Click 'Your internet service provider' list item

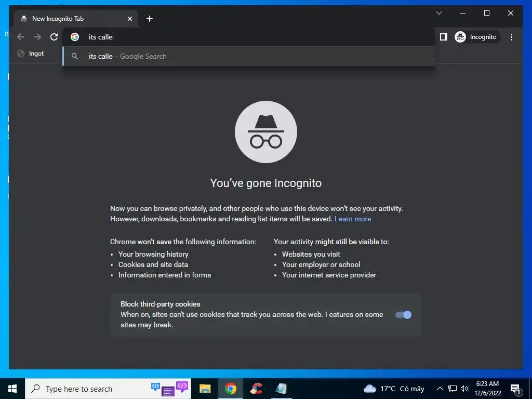pos(329,275)
